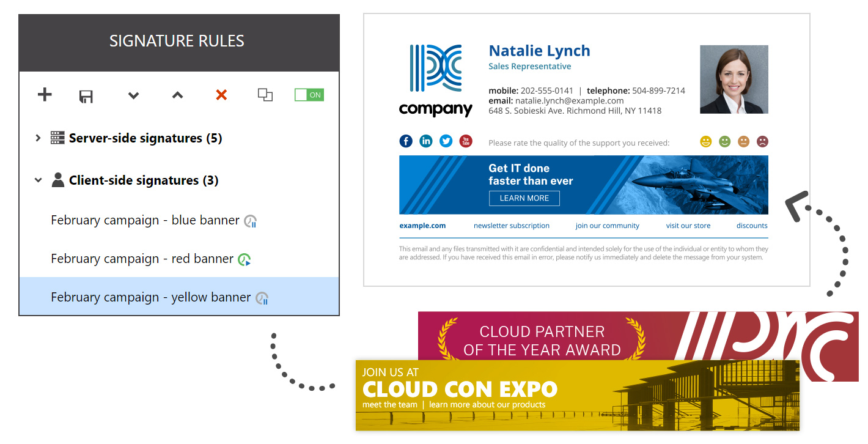Move rule down with the chevron arrow
Image resolution: width=868 pixels, height=444 pixels.
coord(133,95)
